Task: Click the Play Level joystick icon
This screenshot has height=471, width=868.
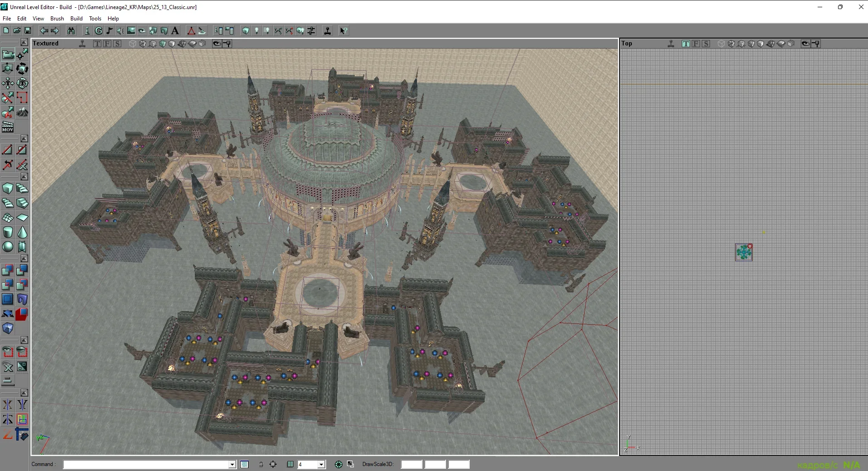Action: pyautogui.click(x=327, y=30)
